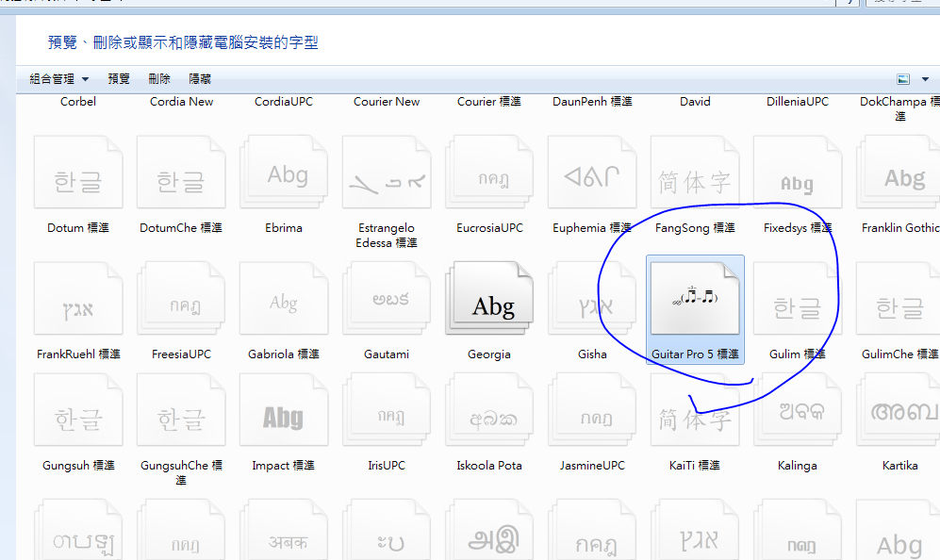Image resolution: width=940 pixels, height=560 pixels.
Task: Select the FreesiaUPC font icon
Action: click(x=181, y=298)
